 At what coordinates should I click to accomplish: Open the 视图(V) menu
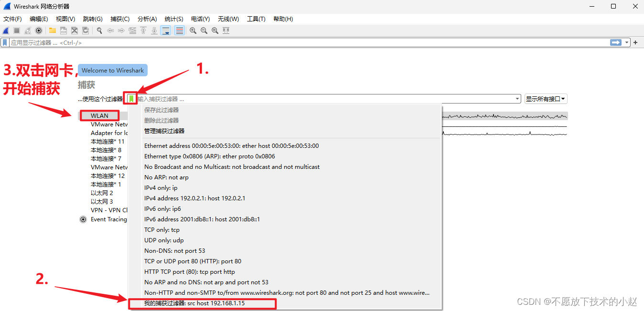click(x=65, y=19)
